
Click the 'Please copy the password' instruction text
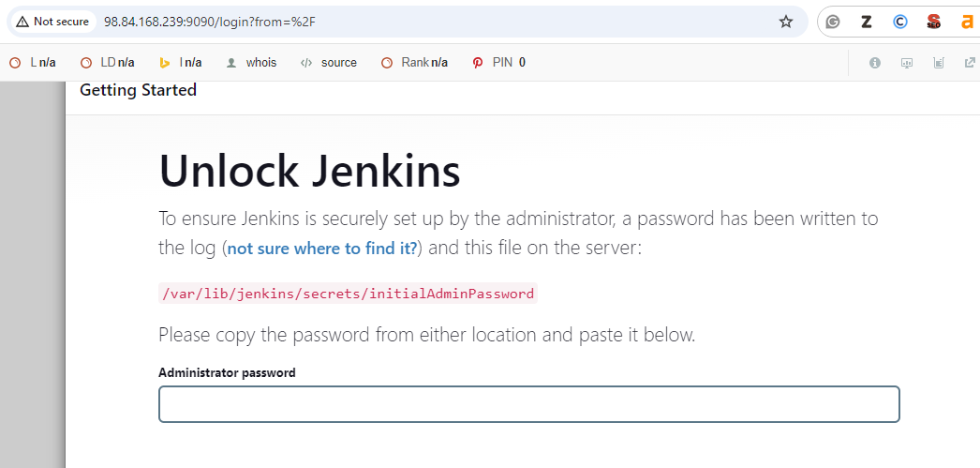[427, 335]
